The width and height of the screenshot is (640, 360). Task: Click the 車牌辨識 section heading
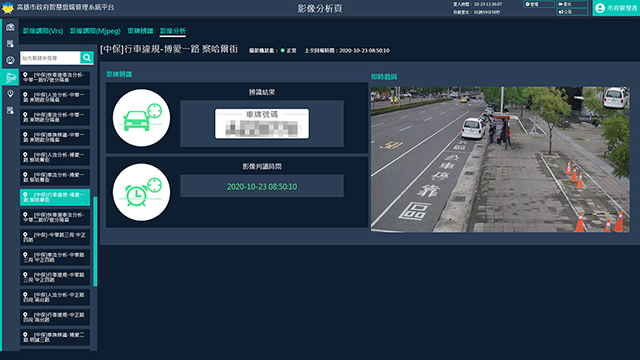119,74
